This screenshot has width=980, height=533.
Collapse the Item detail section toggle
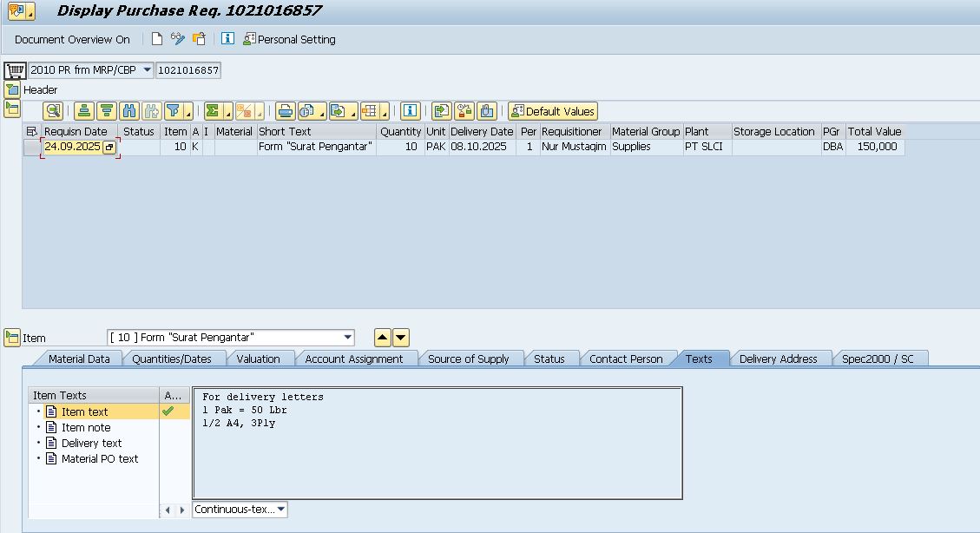pyautogui.click(x=11, y=338)
